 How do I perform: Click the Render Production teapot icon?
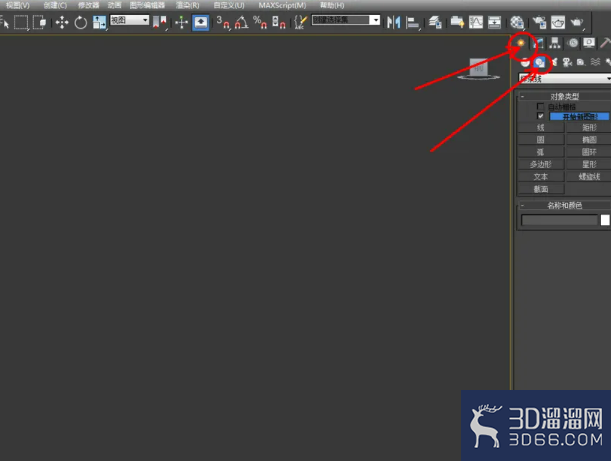pos(577,22)
